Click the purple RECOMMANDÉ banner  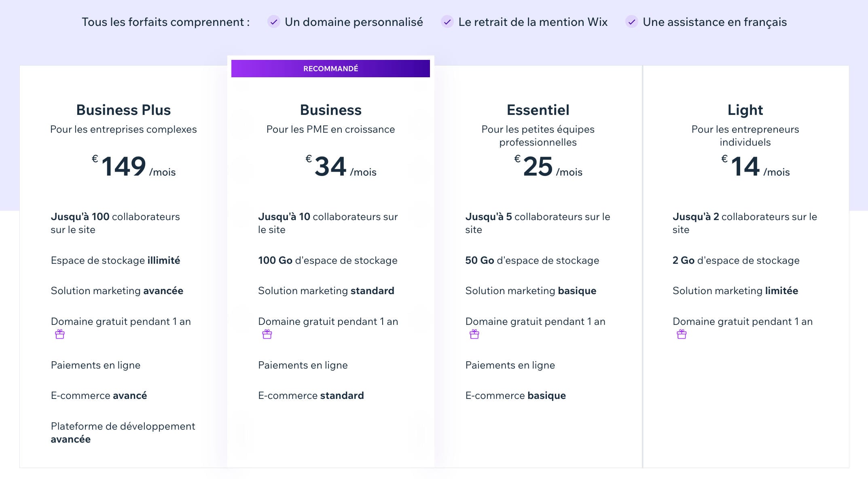click(330, 68)
